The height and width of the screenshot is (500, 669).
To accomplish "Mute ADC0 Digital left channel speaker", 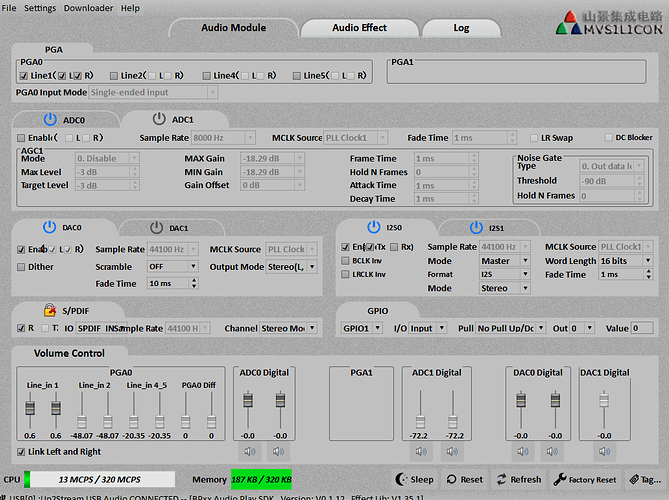I will pyautogui.click(x=250, y=451).
